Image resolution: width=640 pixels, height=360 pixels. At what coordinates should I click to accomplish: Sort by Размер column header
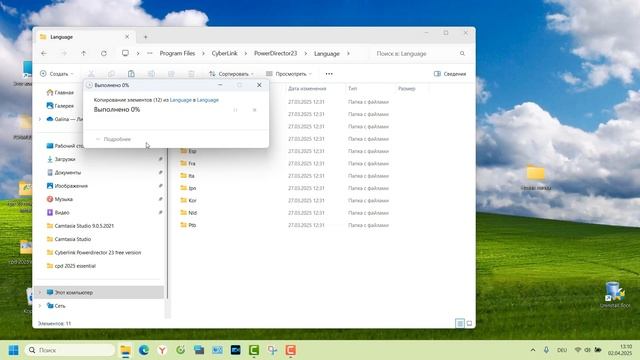point(407,89)
